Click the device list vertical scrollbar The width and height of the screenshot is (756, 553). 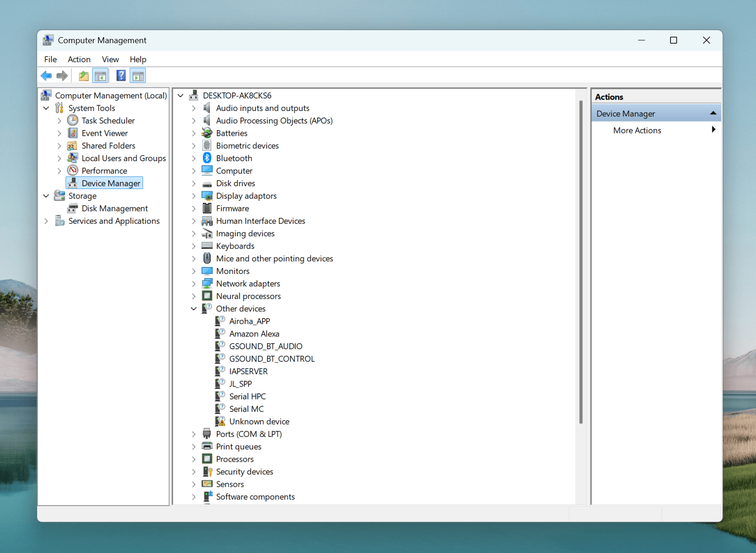coord(580,260)
